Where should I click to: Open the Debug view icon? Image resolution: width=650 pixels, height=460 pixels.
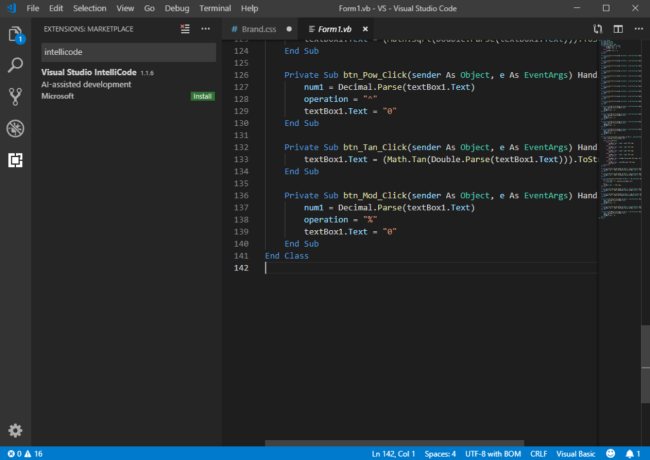(x=15, y=128)
